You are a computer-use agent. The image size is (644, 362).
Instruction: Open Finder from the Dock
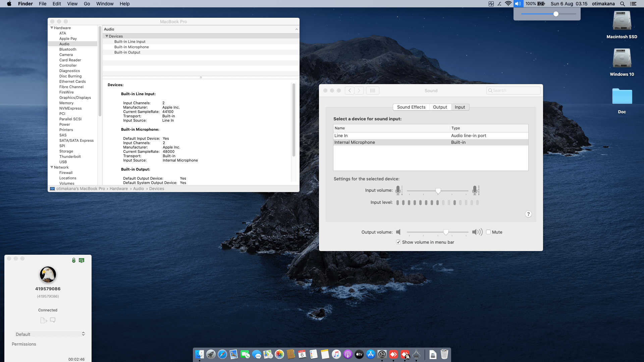point(200,354)
